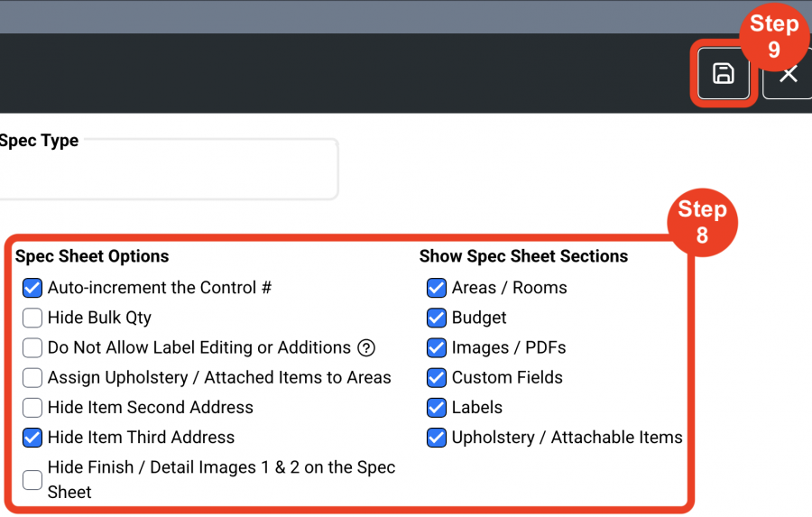Click the Step 9 red badge
The height and width of the screenshot is (517, 812).
[774, 36]
